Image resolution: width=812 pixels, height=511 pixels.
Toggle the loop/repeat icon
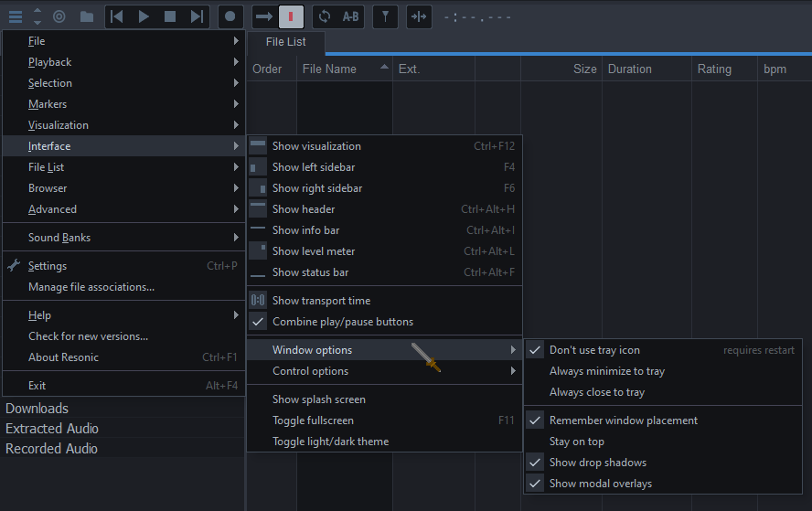click(x=324, y=16)
